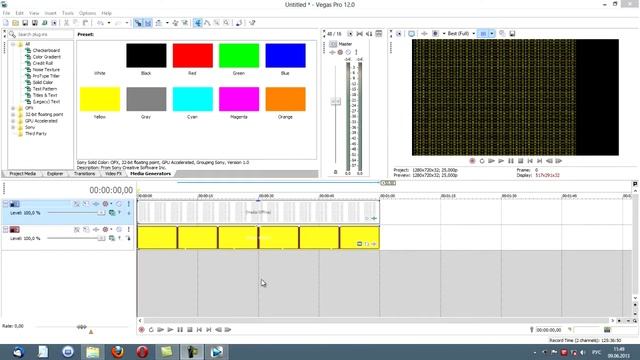The image size is (640, 360).
Task: Open Firefox from the taskbar
Action: (x=118, y=351)
